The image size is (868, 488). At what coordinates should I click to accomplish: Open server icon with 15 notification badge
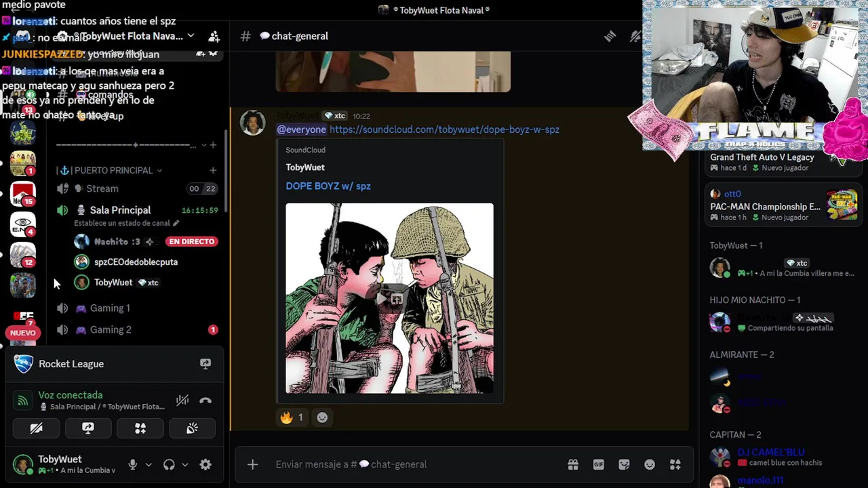22,195
